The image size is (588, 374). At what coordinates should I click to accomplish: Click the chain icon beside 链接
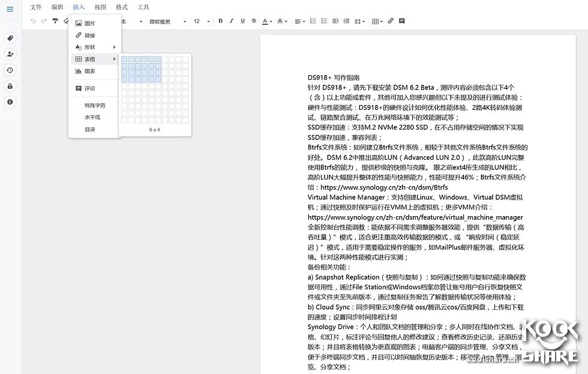point(79,35)
